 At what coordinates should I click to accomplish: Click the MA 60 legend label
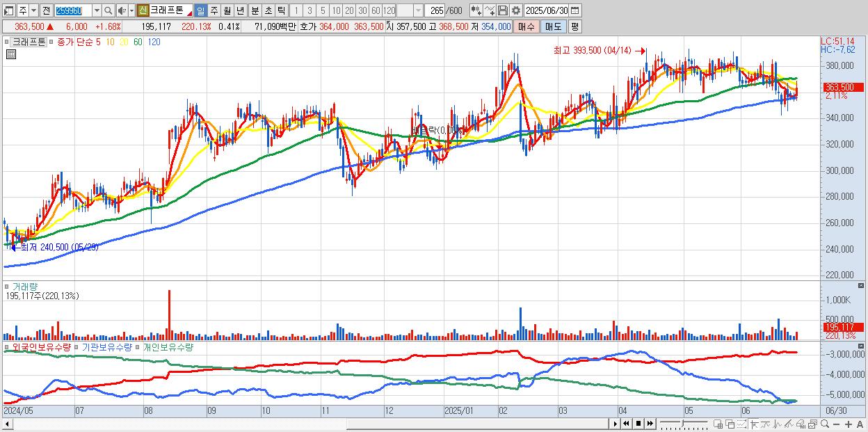[138, 42]
